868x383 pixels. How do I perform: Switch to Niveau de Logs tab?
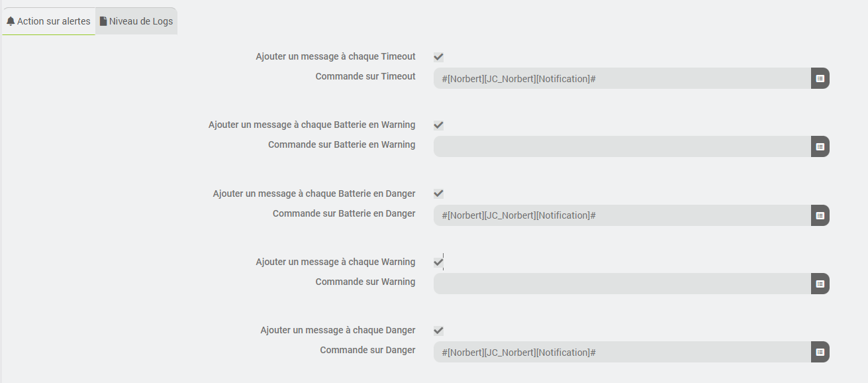point(136,21)
